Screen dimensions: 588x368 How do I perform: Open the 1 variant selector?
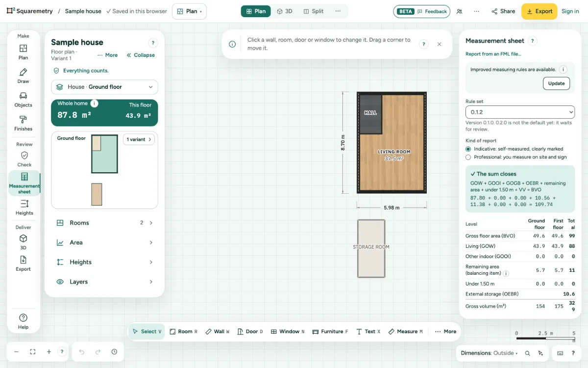click(x=139, y=139)
